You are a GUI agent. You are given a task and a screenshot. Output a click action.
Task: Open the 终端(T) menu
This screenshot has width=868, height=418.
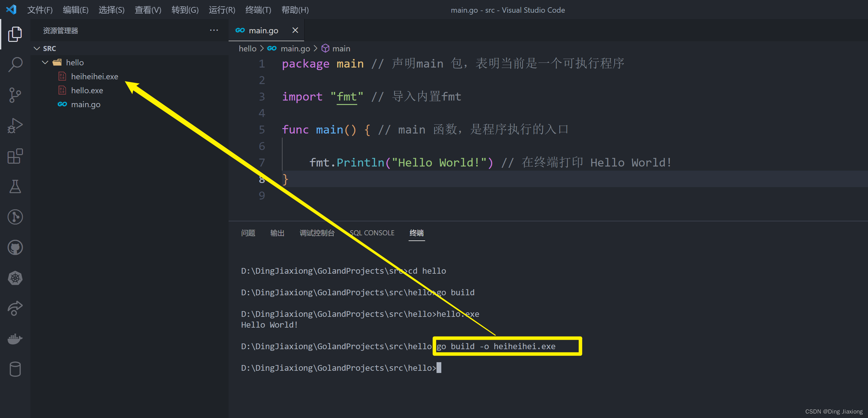tap(258, 10)
